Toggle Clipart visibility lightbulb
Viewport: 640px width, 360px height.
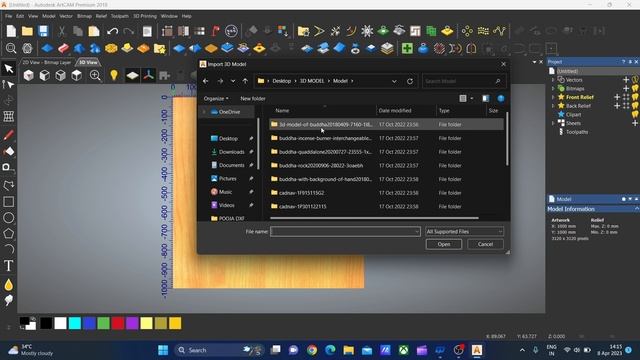(x=636, y=114)
